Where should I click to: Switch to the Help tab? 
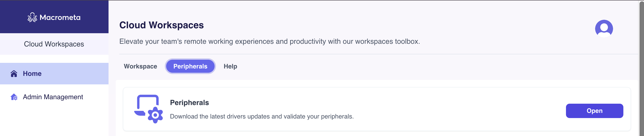[x=230, y=66]
